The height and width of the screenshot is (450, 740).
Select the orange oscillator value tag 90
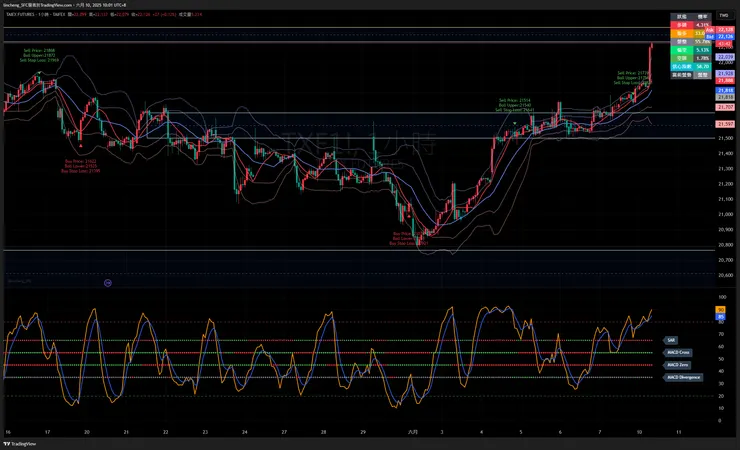(x=721, y=310)
